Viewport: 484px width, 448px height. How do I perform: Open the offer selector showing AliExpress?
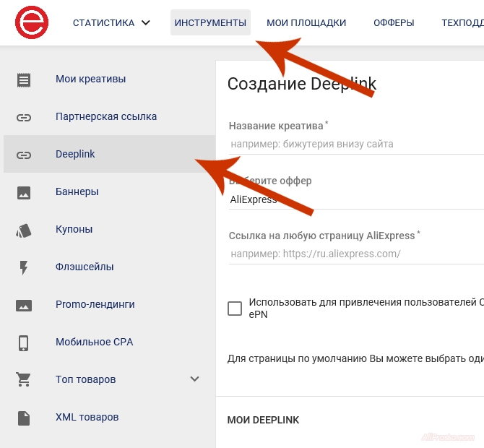[x=354, y=199]
